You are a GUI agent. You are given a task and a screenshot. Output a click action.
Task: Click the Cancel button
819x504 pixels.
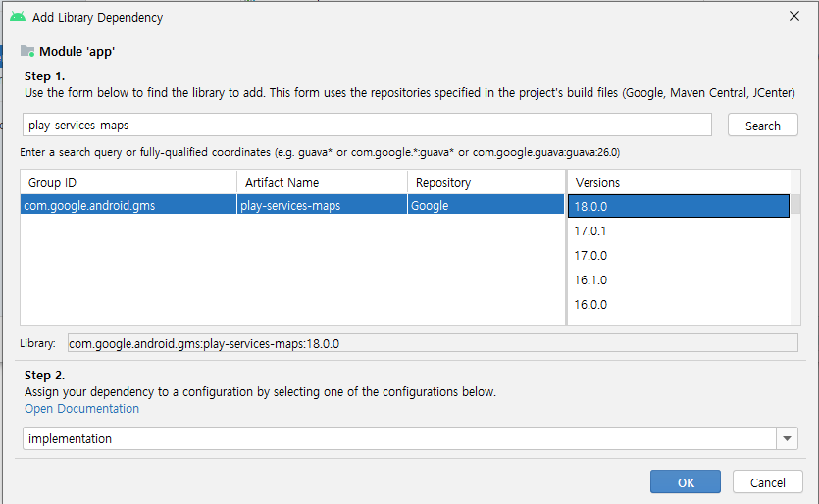click(x=767, y=481)
